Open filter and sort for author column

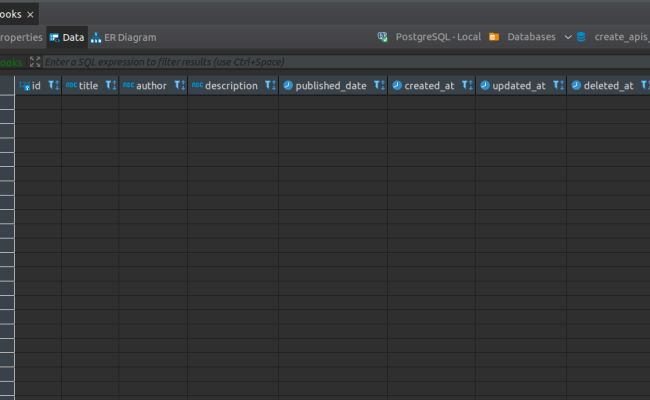click(180, 85)
